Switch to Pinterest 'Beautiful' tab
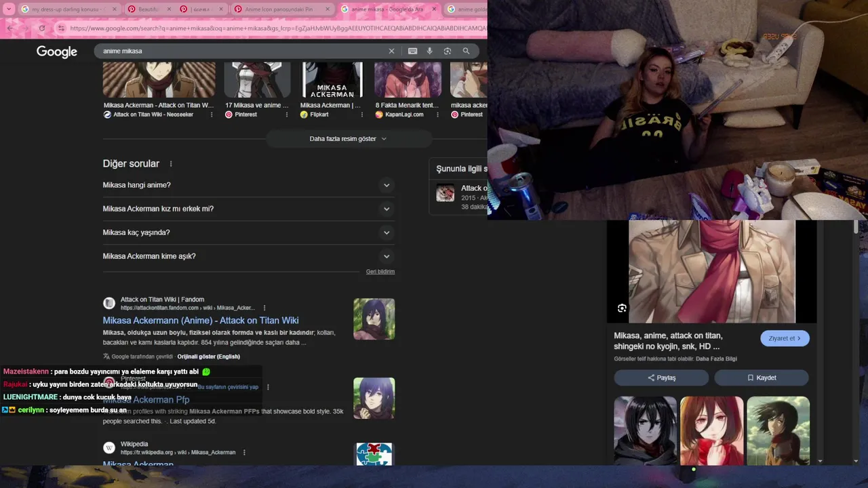The height and width of the screenshot is (488, 868). point(149,9)
